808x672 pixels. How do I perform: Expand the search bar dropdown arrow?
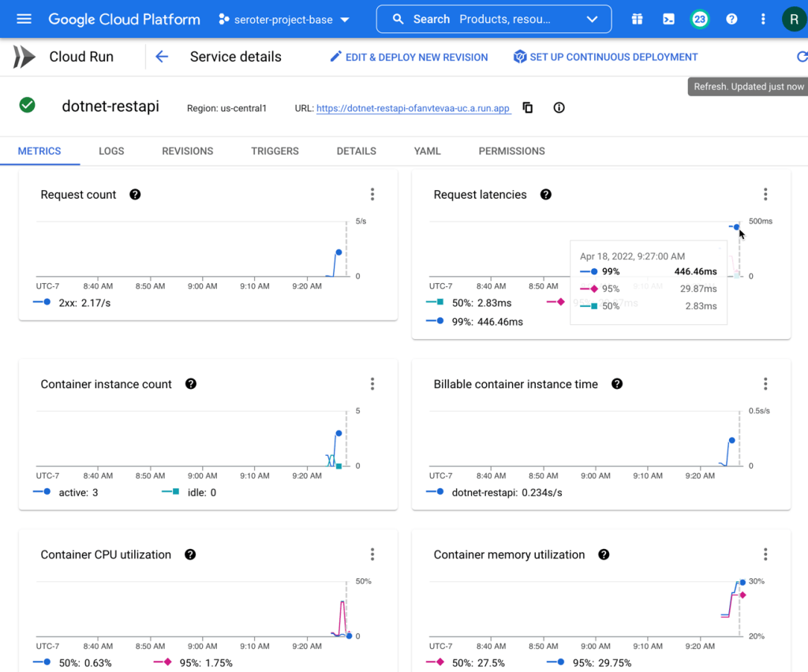[592, 19]
